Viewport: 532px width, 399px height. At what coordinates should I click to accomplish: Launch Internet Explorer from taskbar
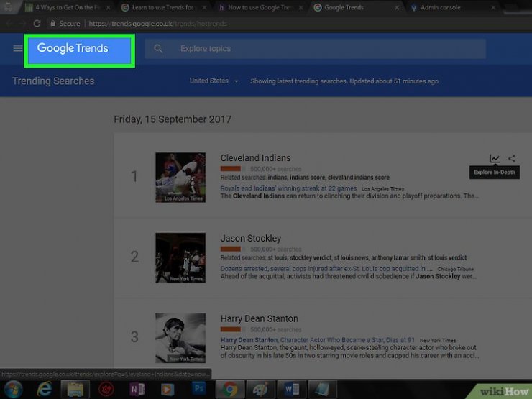(x=44, y=389)
